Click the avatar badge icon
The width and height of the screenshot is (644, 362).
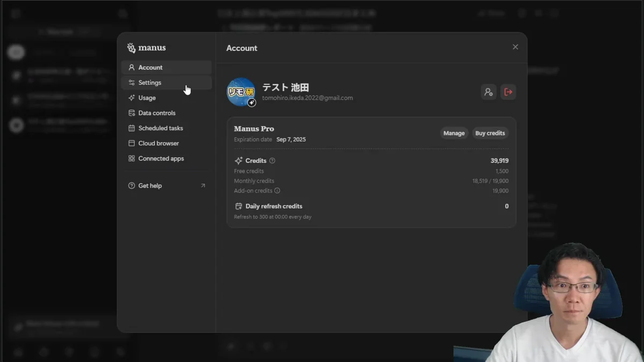(x=251, y=102)
